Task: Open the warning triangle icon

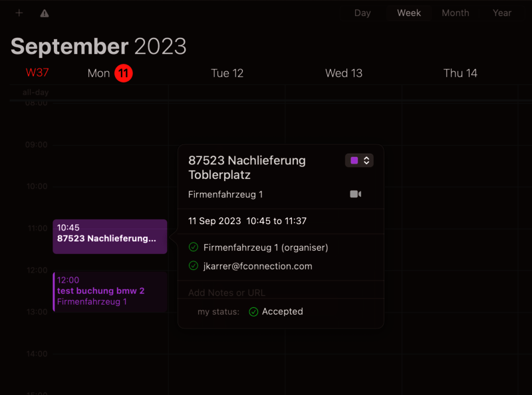Action: (x=44, y=13)
